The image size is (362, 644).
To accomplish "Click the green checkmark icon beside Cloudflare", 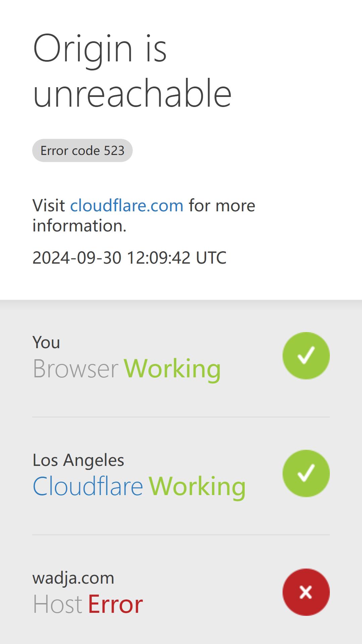I will pyautogui.click(x=306, y=473).
